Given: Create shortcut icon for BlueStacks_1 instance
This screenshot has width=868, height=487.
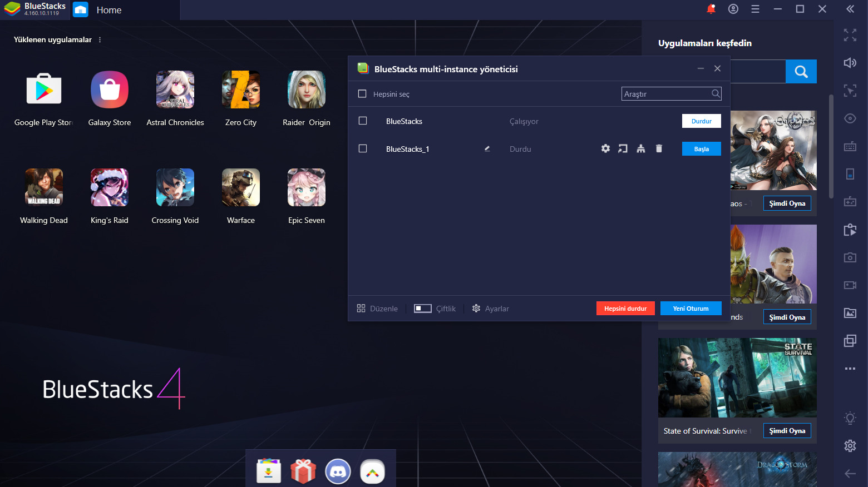Looking at the screenshot, I should point(623,148).
